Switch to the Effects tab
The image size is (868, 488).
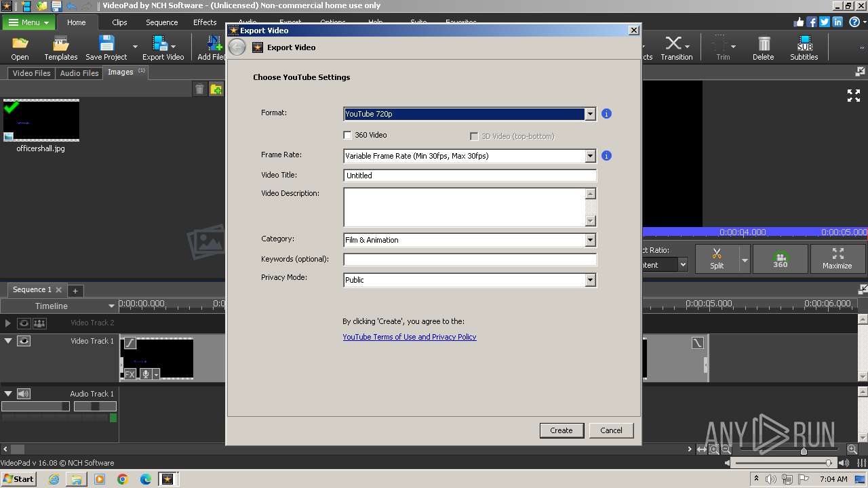click(x=205, y=22)
